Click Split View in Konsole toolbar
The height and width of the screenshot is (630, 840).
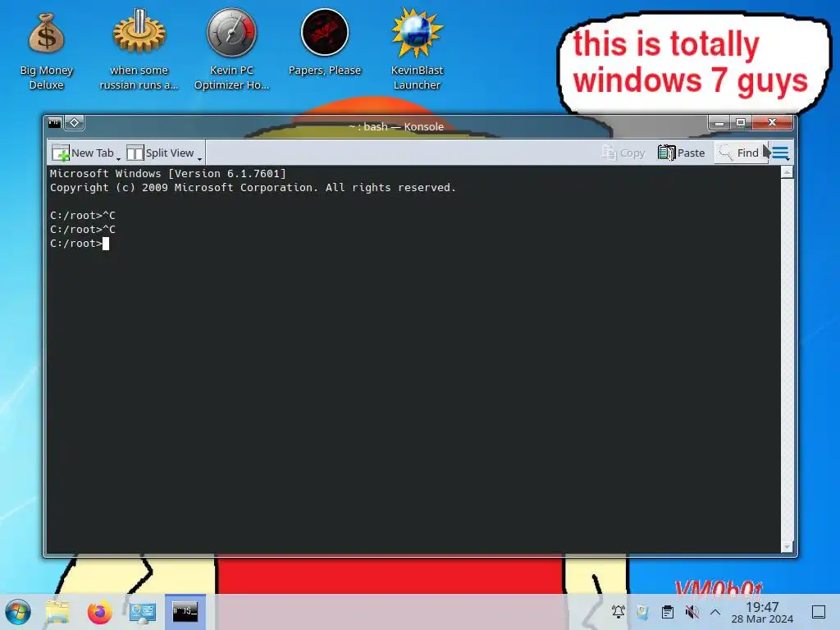coord(160,153)
